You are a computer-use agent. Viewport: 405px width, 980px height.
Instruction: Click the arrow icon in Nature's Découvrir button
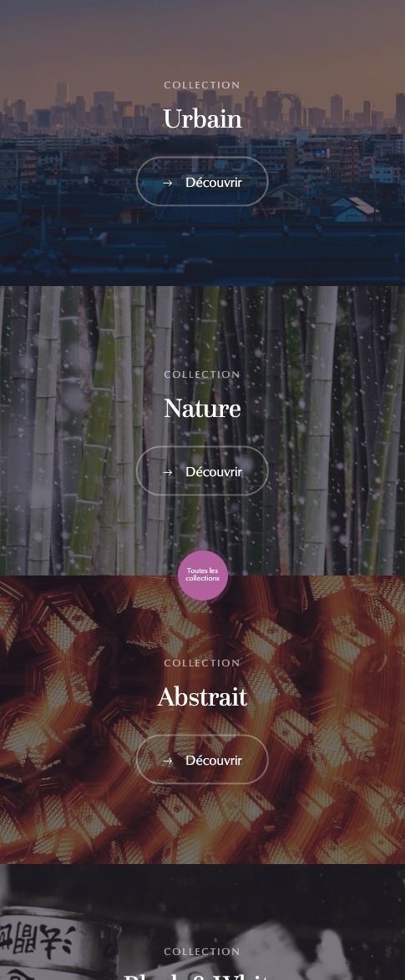click(167, 473)
